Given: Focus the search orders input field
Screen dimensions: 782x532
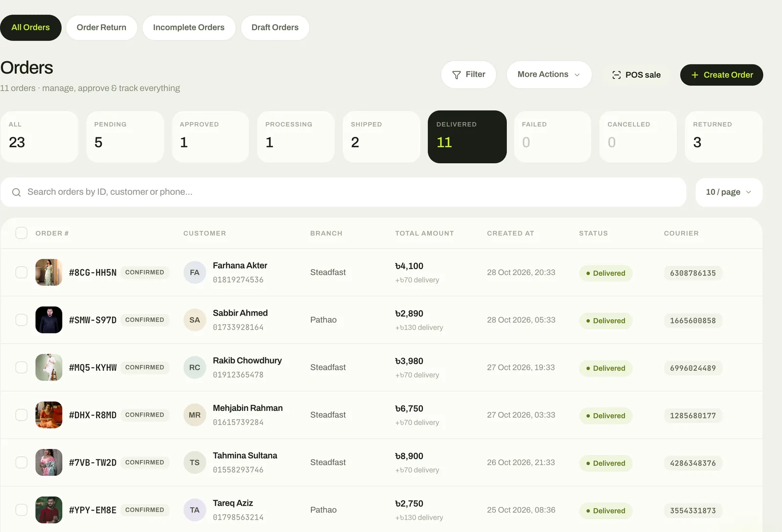Looking at the screenshot, I should coord(343,192).
